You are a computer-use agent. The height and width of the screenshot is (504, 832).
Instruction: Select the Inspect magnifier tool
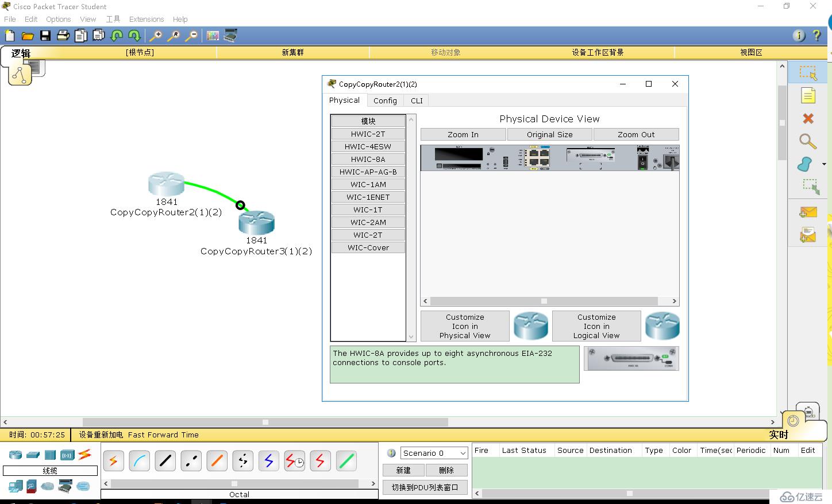pyautogui.click(x=808, y=141)
